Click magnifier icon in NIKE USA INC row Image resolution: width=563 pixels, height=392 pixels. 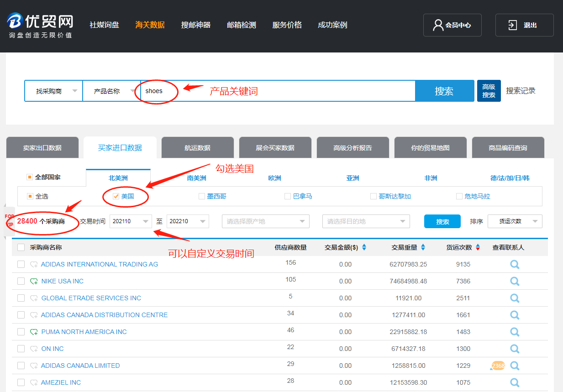tap(515, 282)
